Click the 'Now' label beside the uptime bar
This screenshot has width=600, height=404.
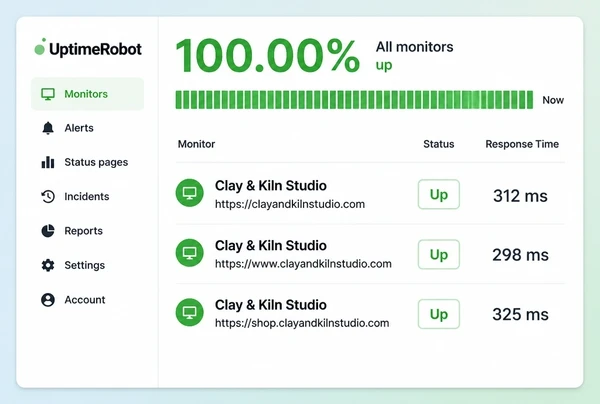pyautogui.click(x=553, y=100)
